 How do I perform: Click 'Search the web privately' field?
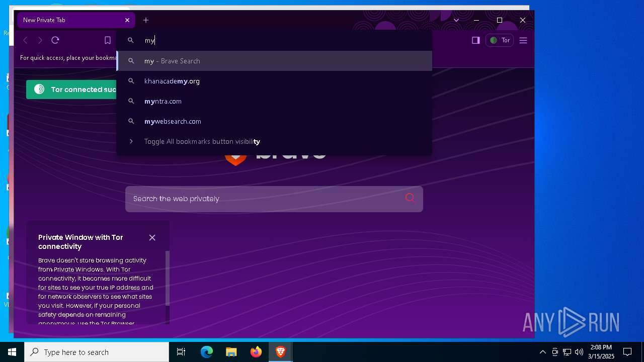click(274, 199)
